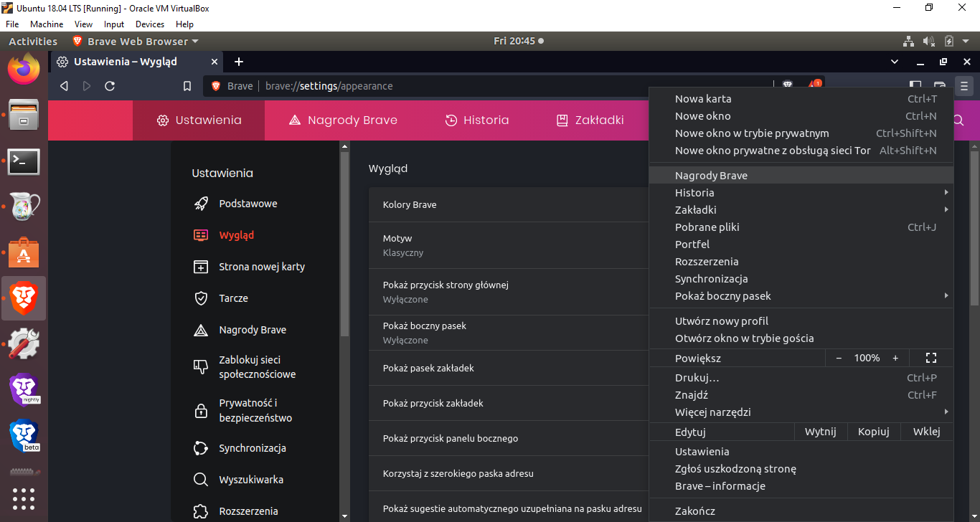Open Nagrody Brave triangle icon in sidebar
The height and width of the screenshot is (522, 980).
point(201,330)
